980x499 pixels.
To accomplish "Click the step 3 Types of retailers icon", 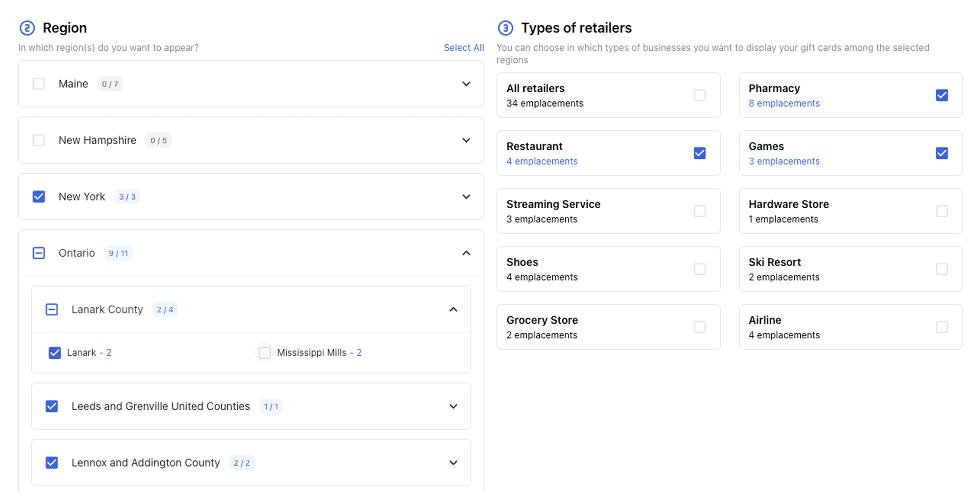I will click(x=505, y=28).
